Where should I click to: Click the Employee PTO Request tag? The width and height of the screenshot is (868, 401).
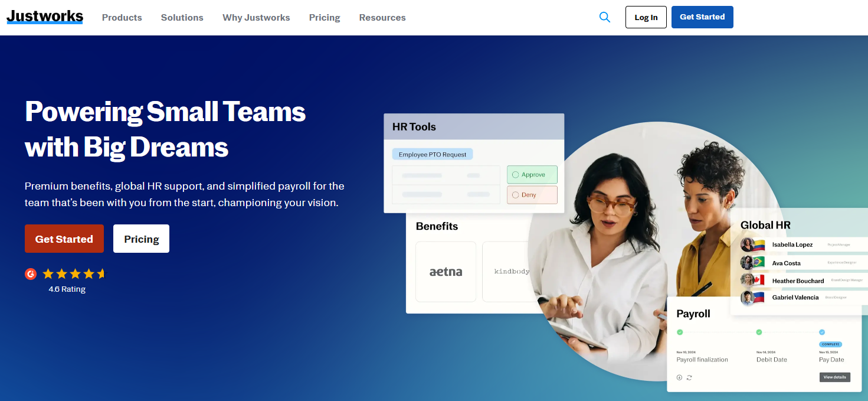433,154
